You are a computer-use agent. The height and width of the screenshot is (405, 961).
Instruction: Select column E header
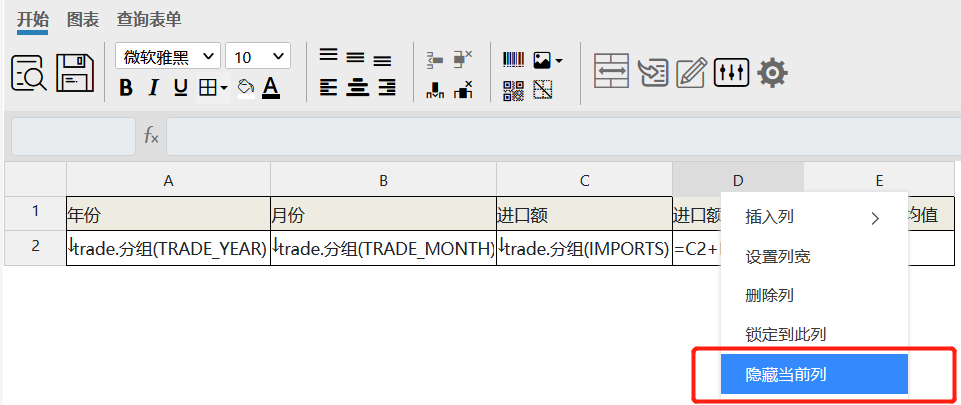879,180
